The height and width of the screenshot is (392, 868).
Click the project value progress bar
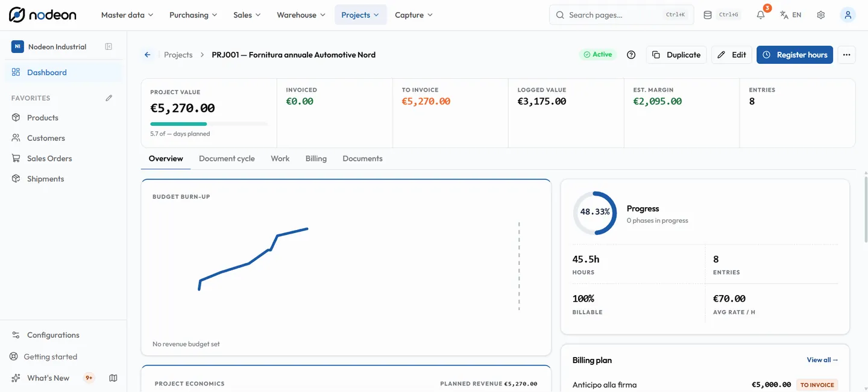[209, 124]
